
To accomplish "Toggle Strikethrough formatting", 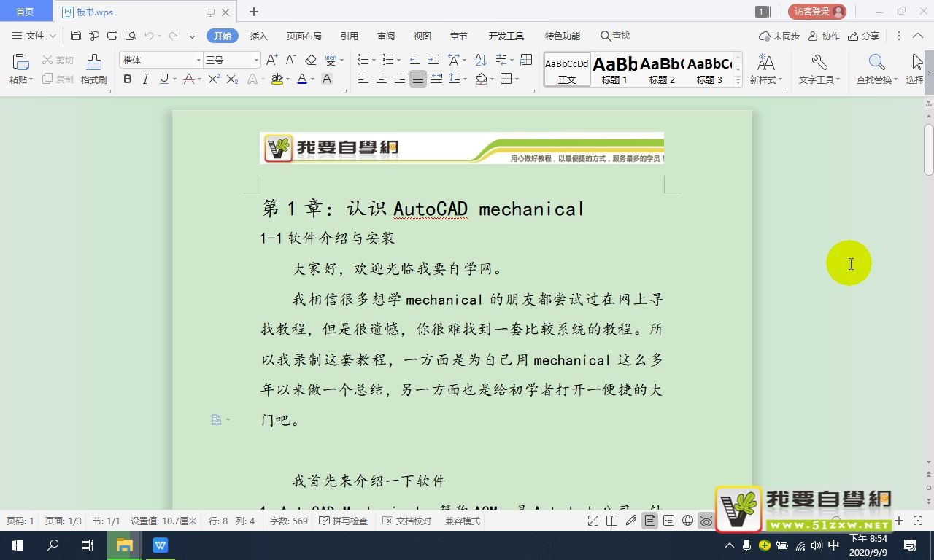I will click(x=189, y=79).
